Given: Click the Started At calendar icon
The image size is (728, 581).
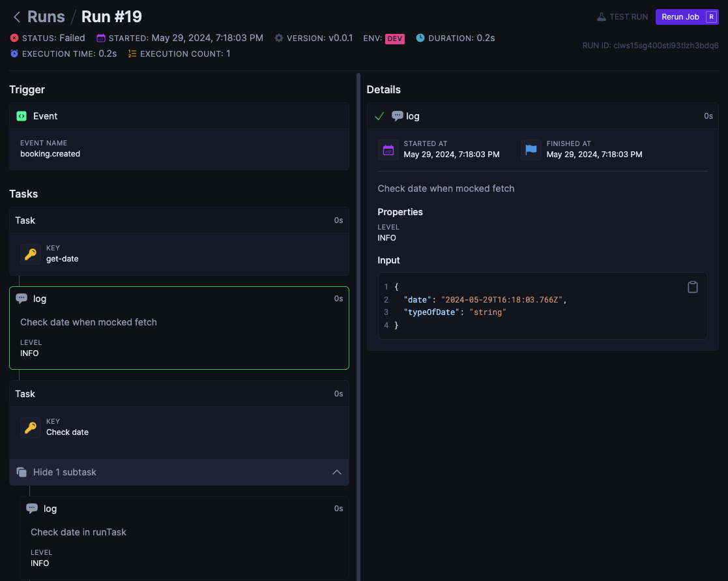Looking at the screenshot, I should pos(388,150).
